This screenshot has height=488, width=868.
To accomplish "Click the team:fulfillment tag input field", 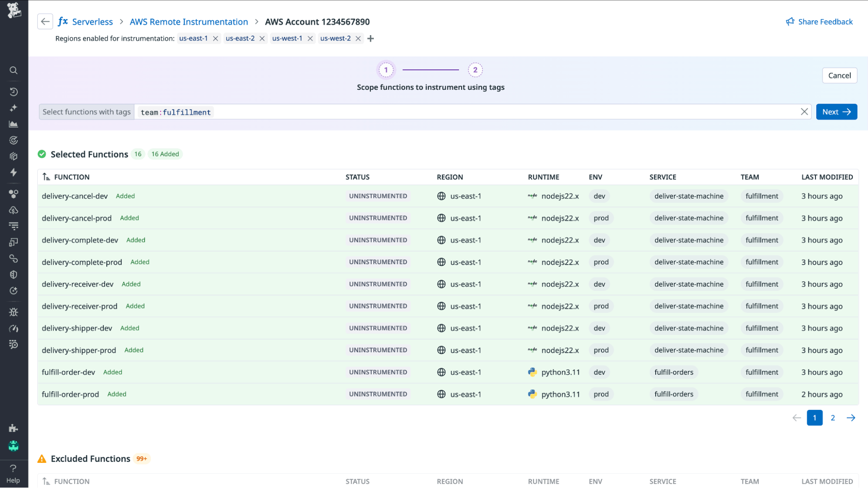I will click(175, 111).
